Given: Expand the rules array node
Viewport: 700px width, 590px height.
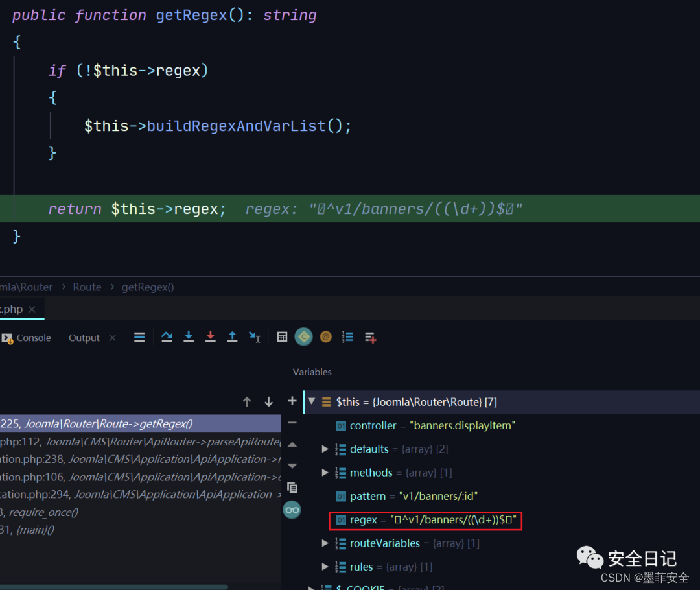Looking at the screenshot, I should point(325,567).
